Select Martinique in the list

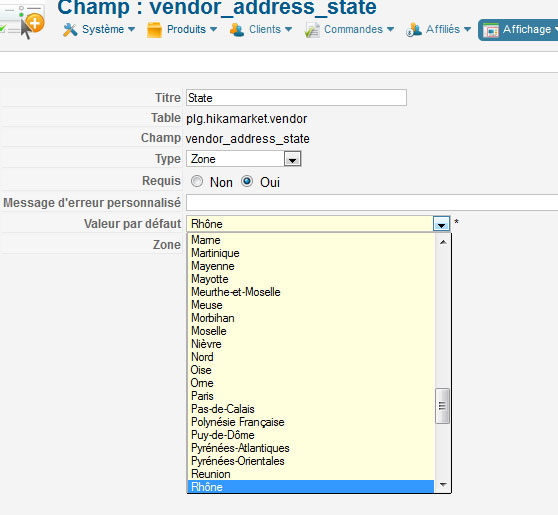311,253
